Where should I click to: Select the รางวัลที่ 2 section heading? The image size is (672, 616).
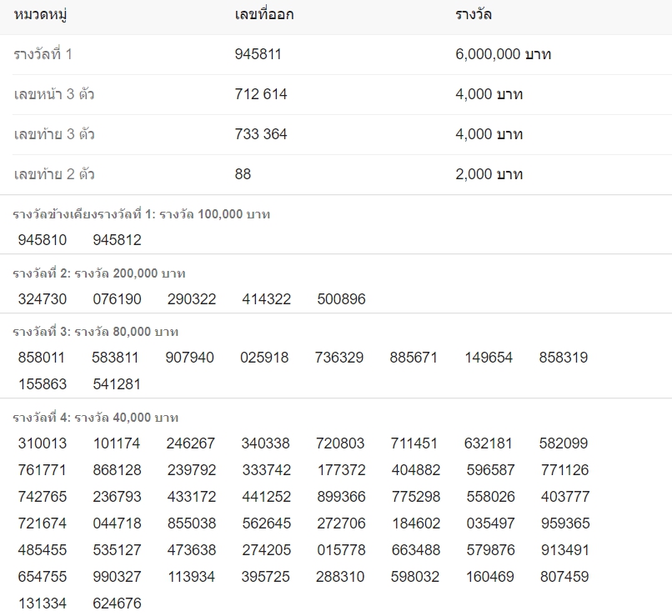[x=99, y=273]
